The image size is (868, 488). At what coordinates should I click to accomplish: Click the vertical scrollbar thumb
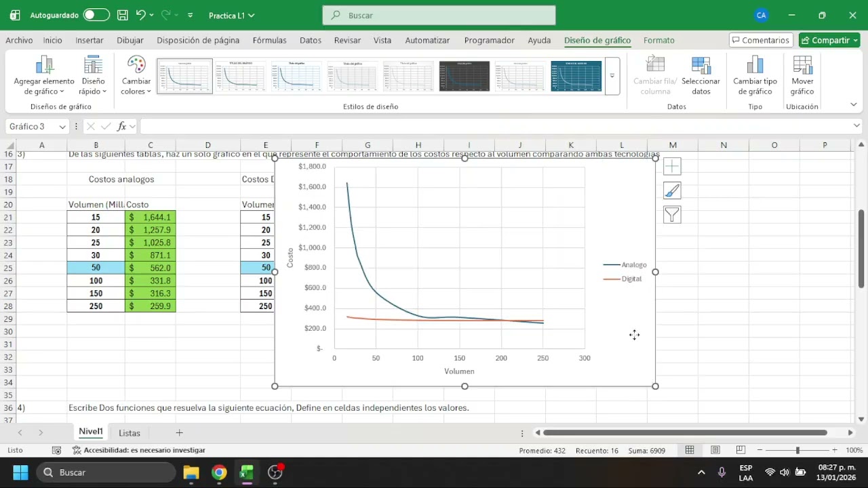861,248
